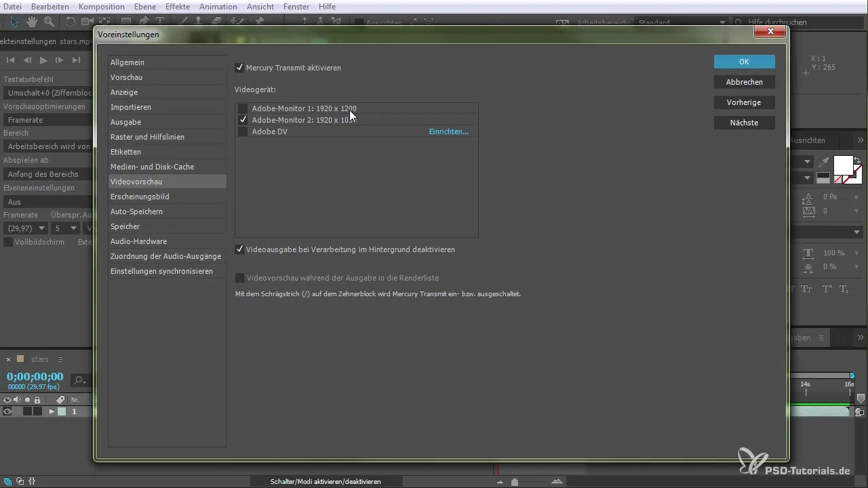Viewport: 868px width, 488px height.
Task: Select the Rectangle shape tool
Action: 126,22
